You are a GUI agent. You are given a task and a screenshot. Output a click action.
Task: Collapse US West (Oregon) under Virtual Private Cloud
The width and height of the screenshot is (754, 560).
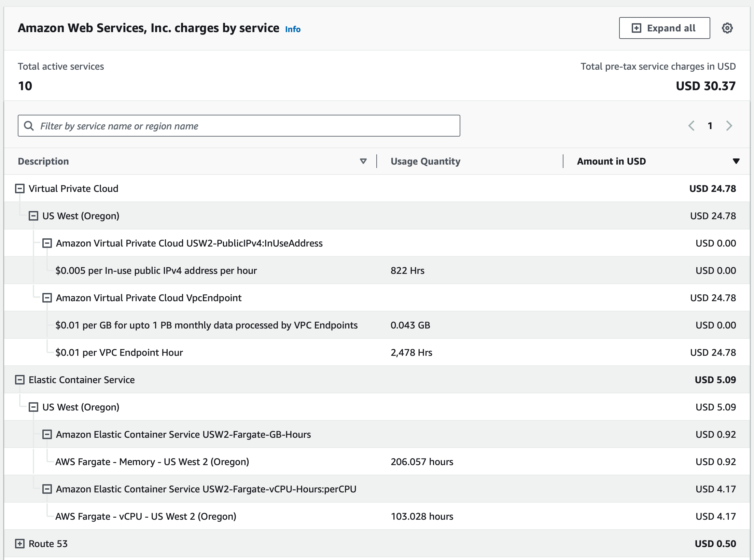(34, 215)
